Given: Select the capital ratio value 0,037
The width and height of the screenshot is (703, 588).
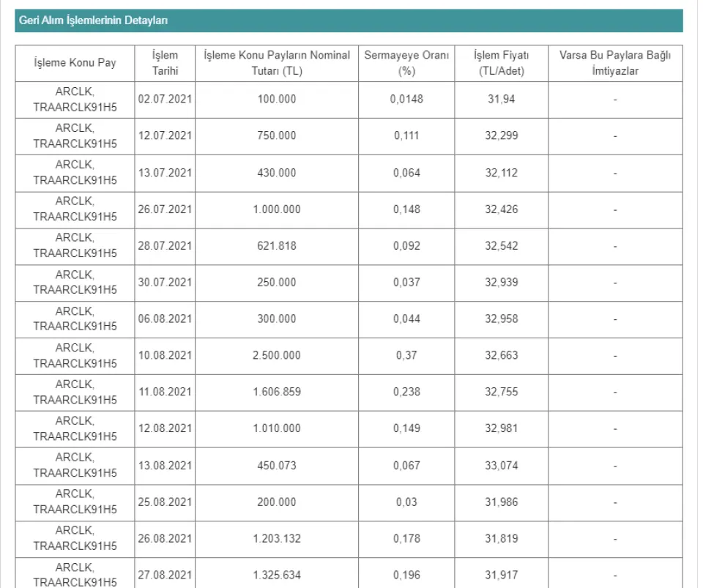Looking at the screenshot, I should coord(406,283).
